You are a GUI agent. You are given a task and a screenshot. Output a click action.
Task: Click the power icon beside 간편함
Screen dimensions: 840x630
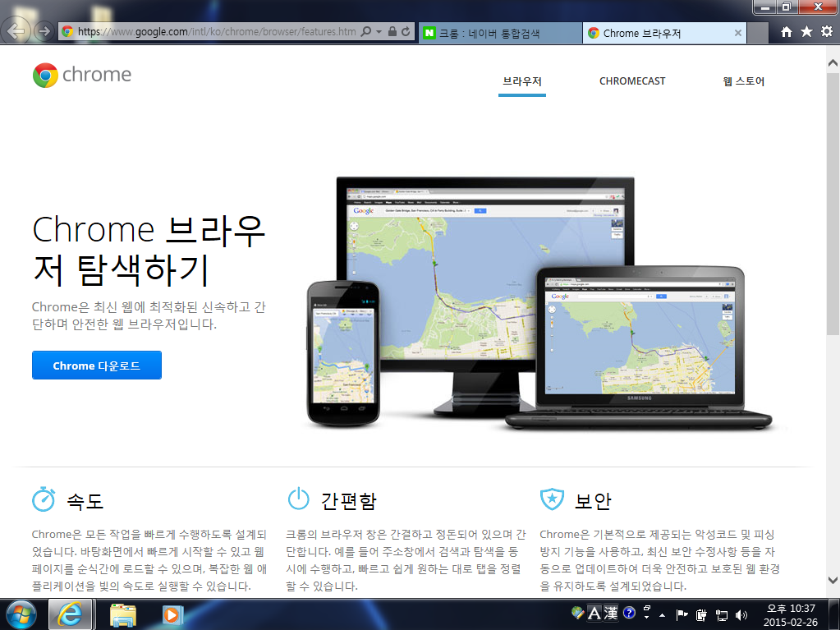[x=298, y=499]
